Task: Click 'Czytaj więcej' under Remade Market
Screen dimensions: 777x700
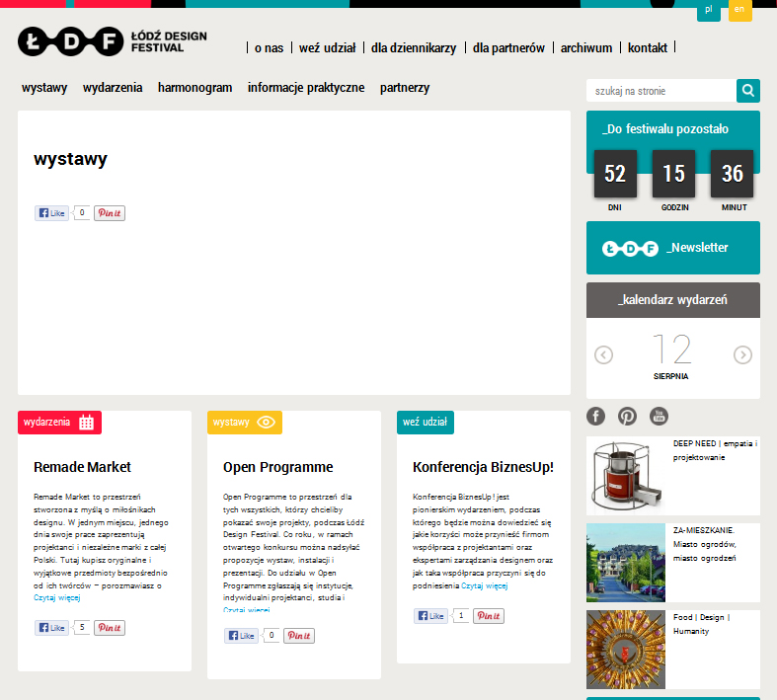Action: (x=56, y=597)
